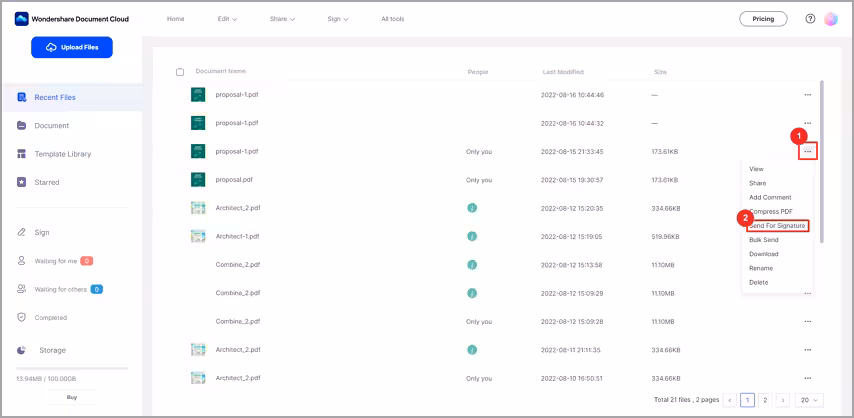
Task: Open the 20 per page dropdown
Action: tap(809, 400)
